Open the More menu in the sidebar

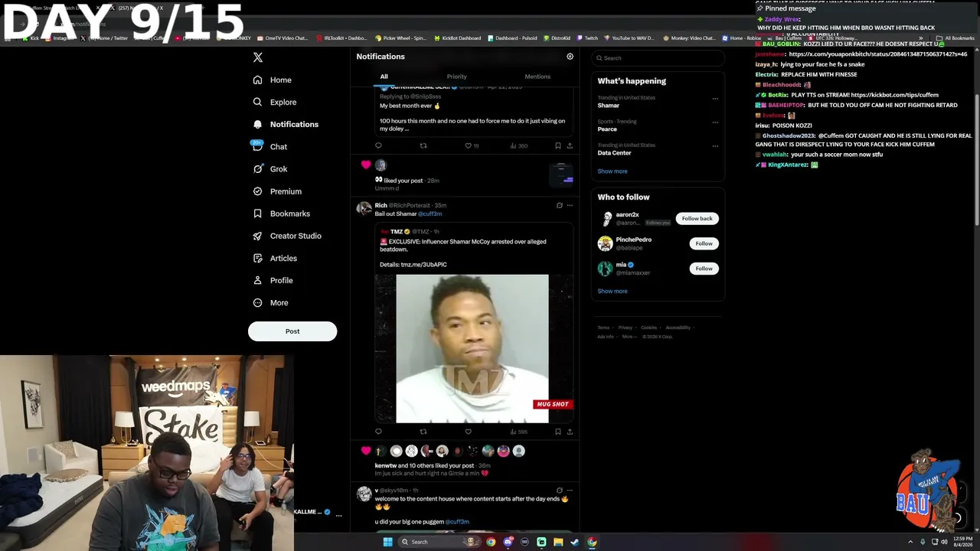click(271, 302)
